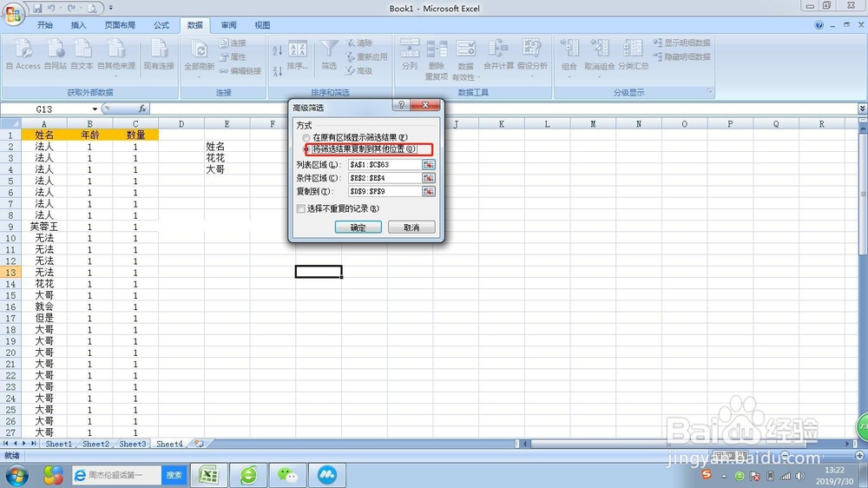
Task: Open From Other Sources (自其他来源) dropdown
Action: coord(115,76)
